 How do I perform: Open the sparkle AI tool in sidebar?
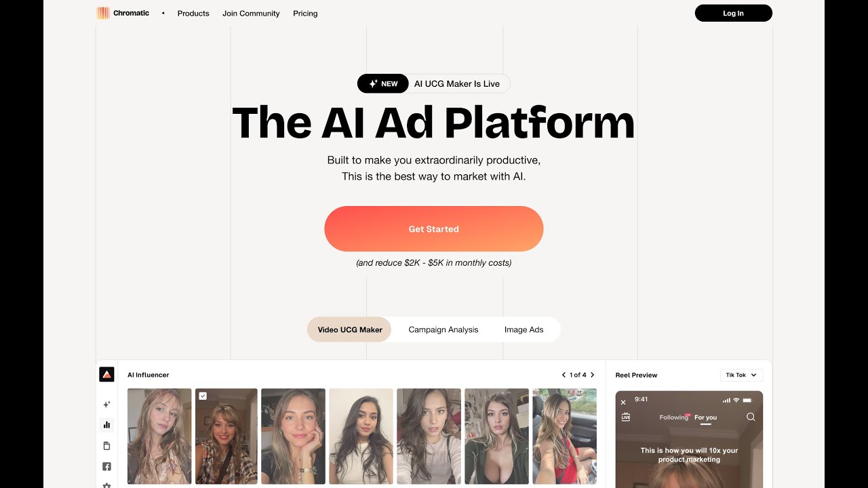(106, 404)
